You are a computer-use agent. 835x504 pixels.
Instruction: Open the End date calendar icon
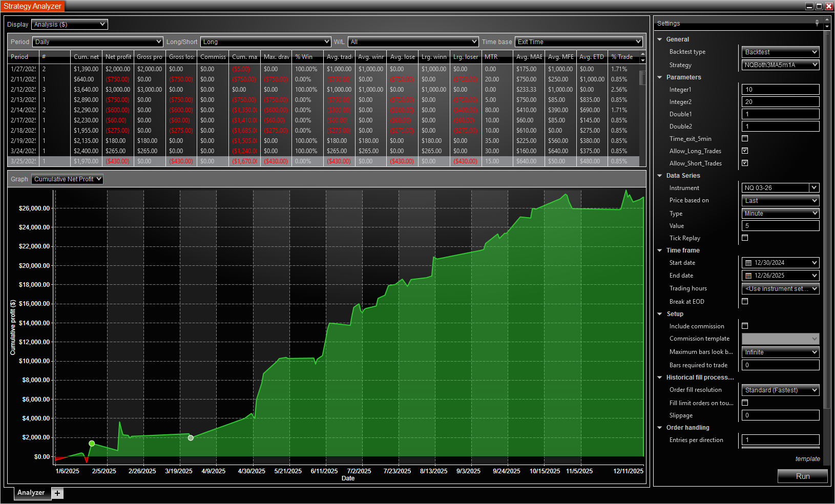pyautogui.click(x=748, y=276)
